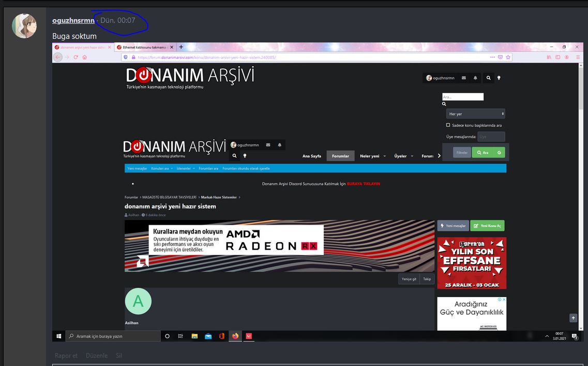Open Task View on the taskbar
The image size is (588, 366).
[x=180, y=336]
